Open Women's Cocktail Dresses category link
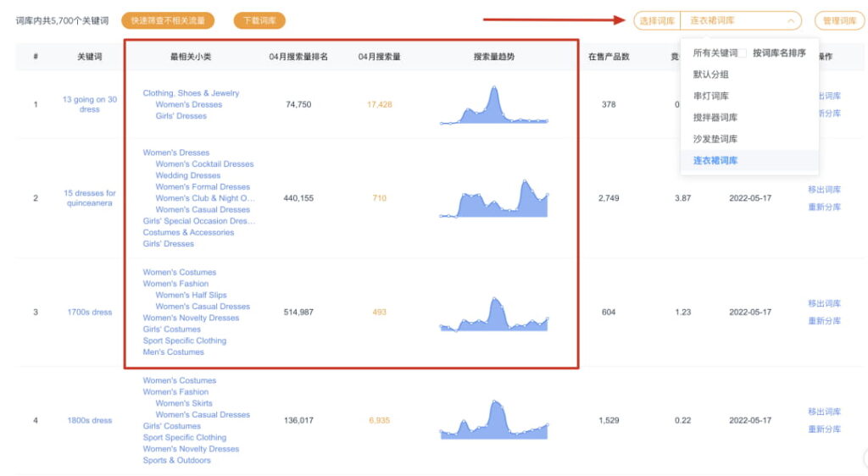 204,164
